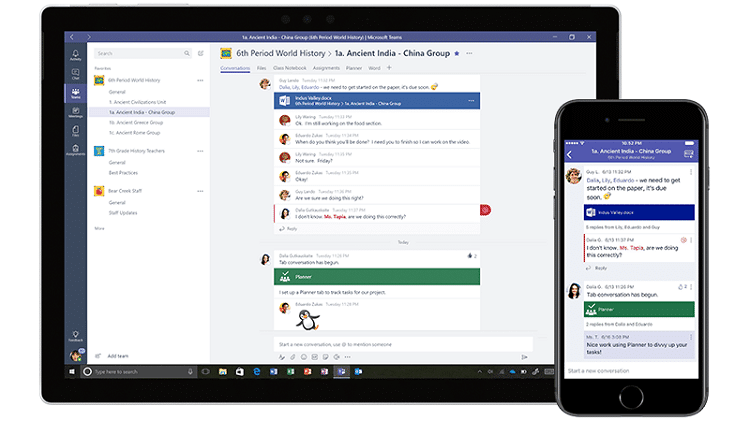This screenshot has width=750, height=421.
Task: Open the Assignments tab
Action: coord(326,68)
